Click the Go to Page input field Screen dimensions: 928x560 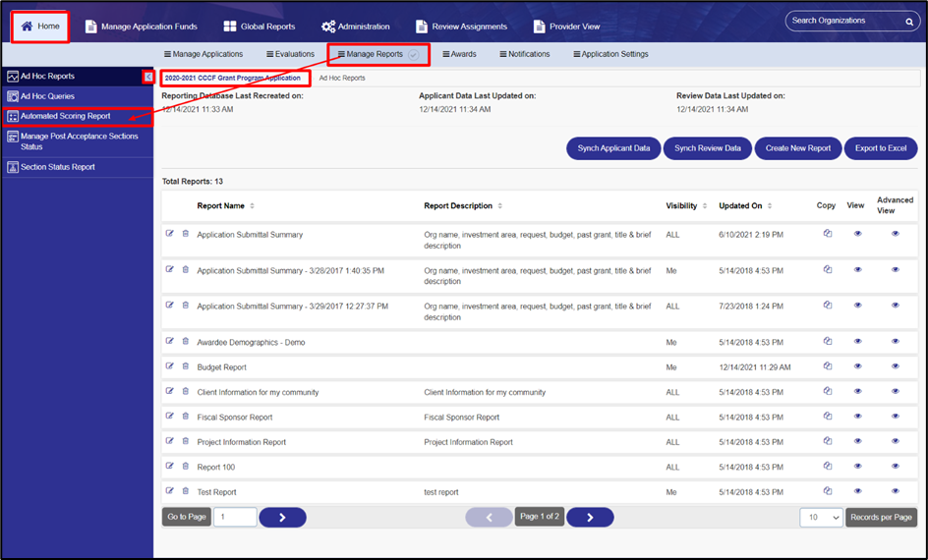pos(235,517)
